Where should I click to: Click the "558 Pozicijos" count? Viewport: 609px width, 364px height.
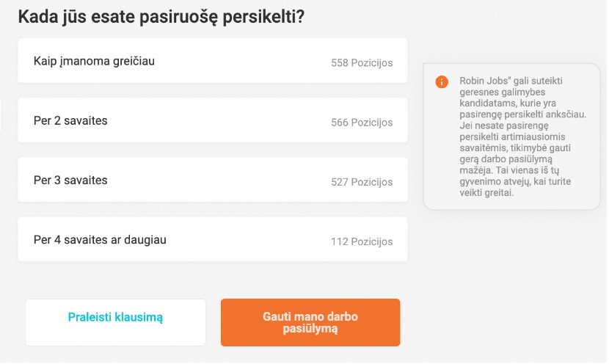pos(362,63)
